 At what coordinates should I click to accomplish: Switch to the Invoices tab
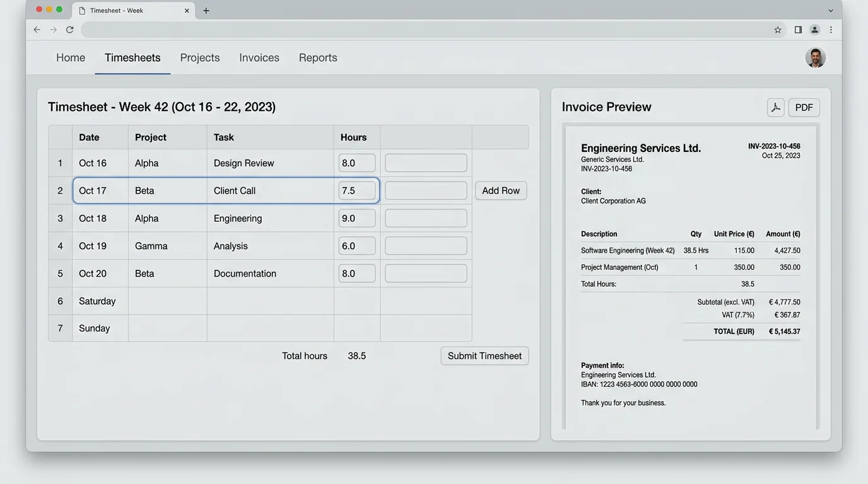pyautogui.click(x=259, y=57)
